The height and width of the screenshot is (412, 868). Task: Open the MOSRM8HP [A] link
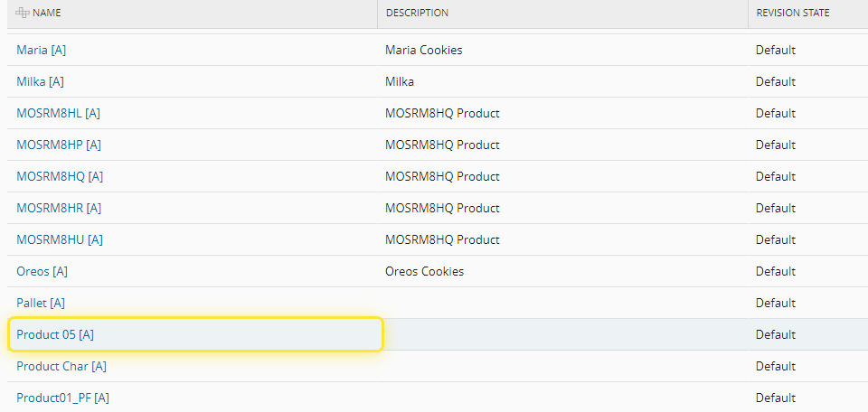click(59, 145)
